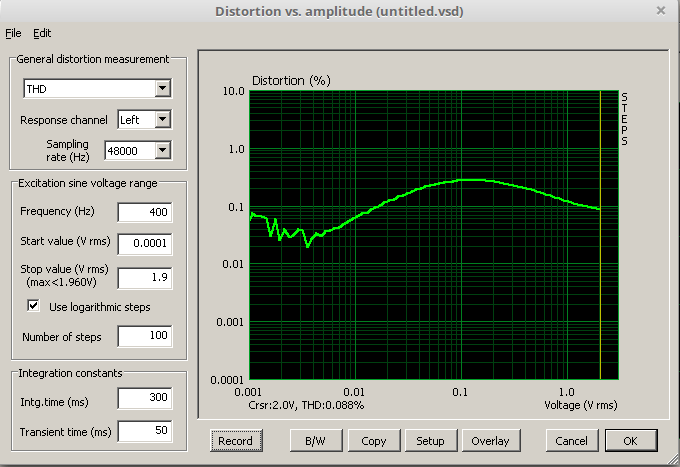Image resolution: width=680 pixels, height=467 pixels.
Task: Click the Number of steps field
Action: coord(145,336)
